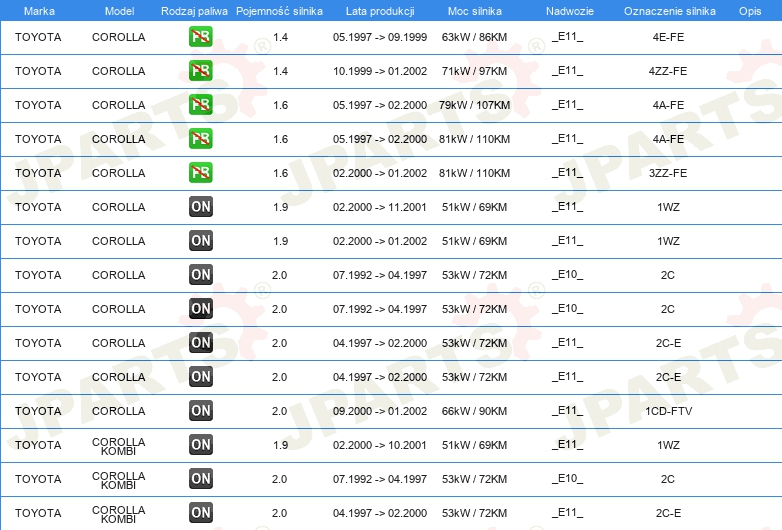Click the 63kW / 86KM power cell
Image resolution: width=782 pixels, height=530 pixels.
[474, 37]
